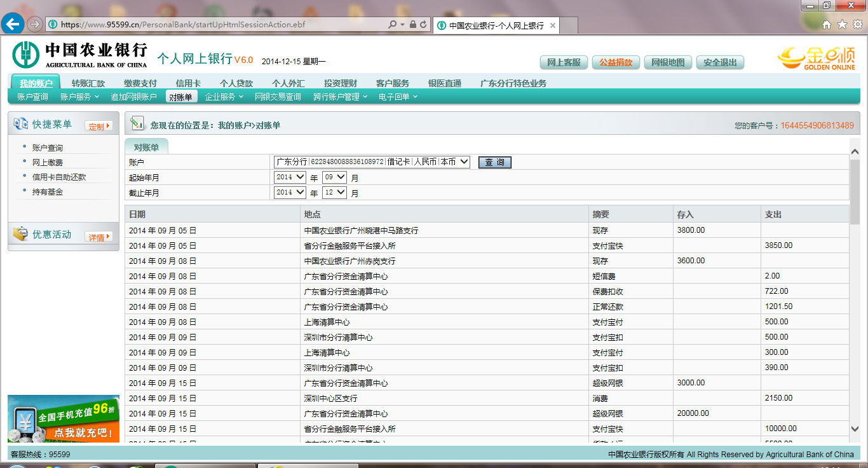Select the 信用卡 main tab
The image size is (868, 468).
pos(188,83)
